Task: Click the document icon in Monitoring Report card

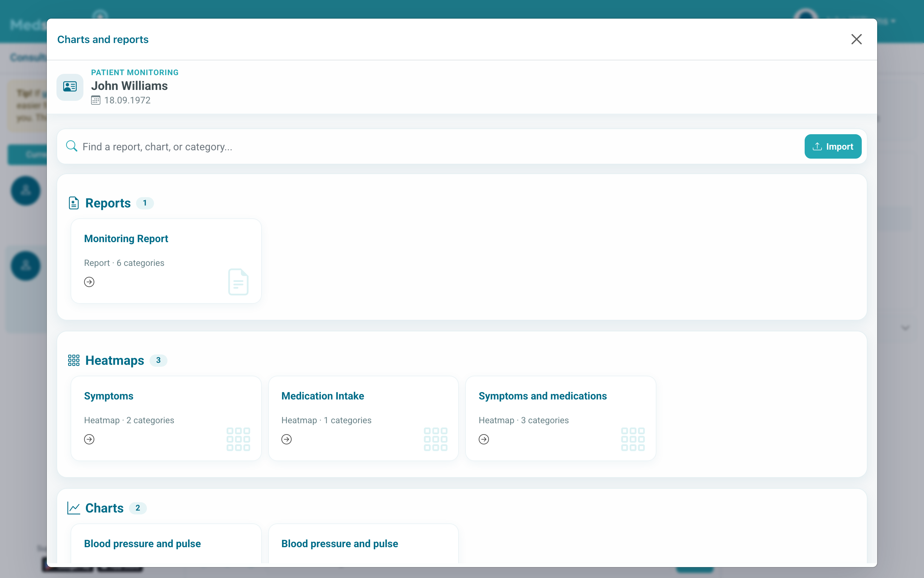Action: pos(238,282)
